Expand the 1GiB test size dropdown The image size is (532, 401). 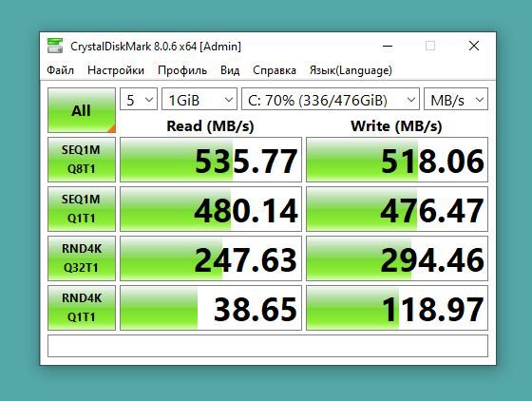click(199, 99)
